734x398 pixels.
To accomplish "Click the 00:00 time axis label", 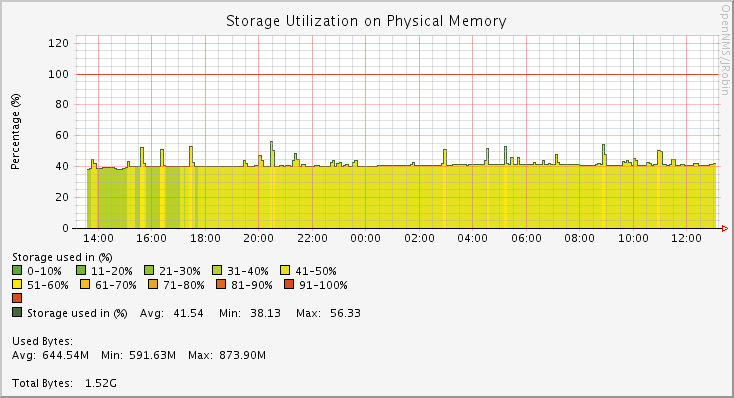I will click(366, 238).
